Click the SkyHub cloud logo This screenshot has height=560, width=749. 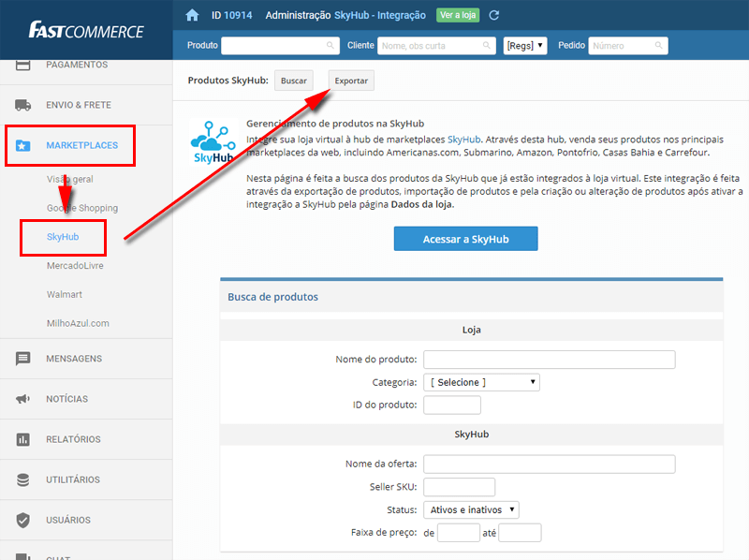[x=213, y=142]
